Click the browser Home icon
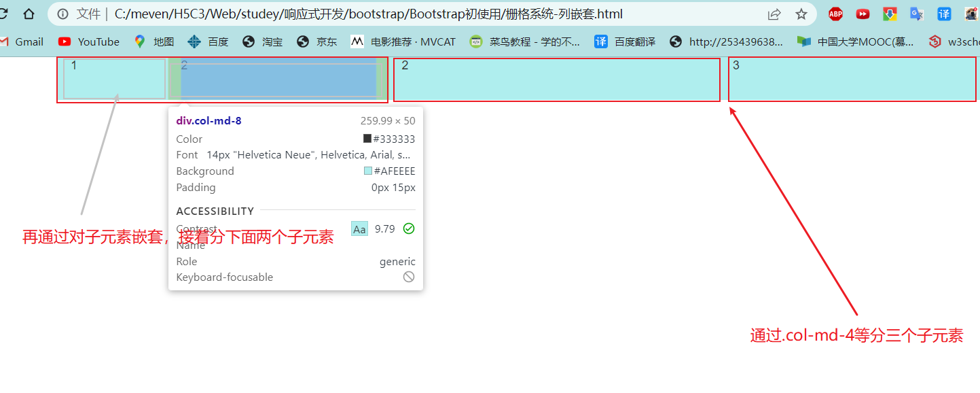The image size is (980, 393). 28,13
